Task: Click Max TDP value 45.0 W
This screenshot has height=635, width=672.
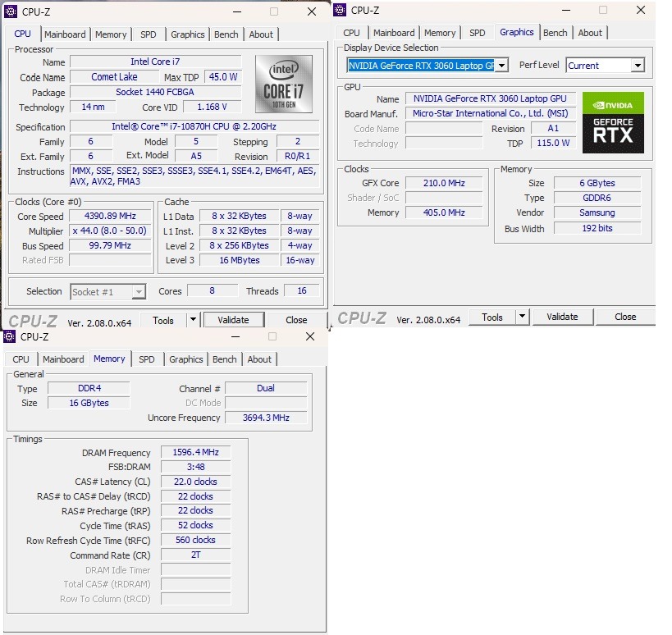Action: [x=223, y=76]
